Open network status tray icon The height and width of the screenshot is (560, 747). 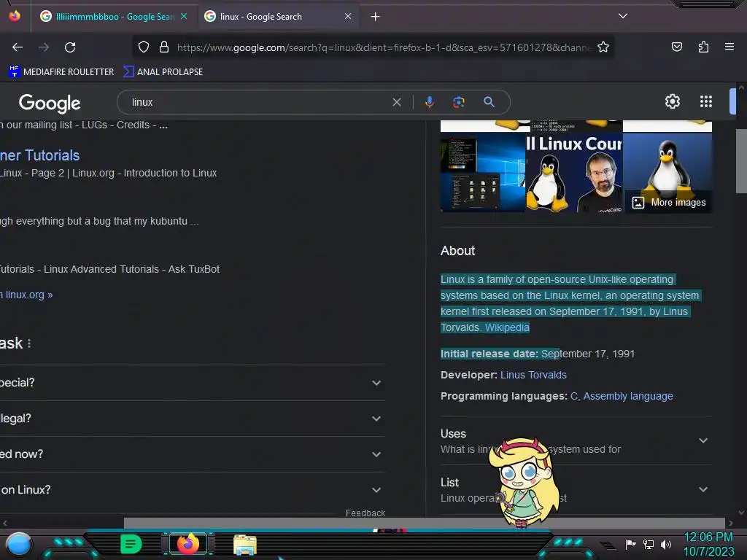[x=649, y=544]
